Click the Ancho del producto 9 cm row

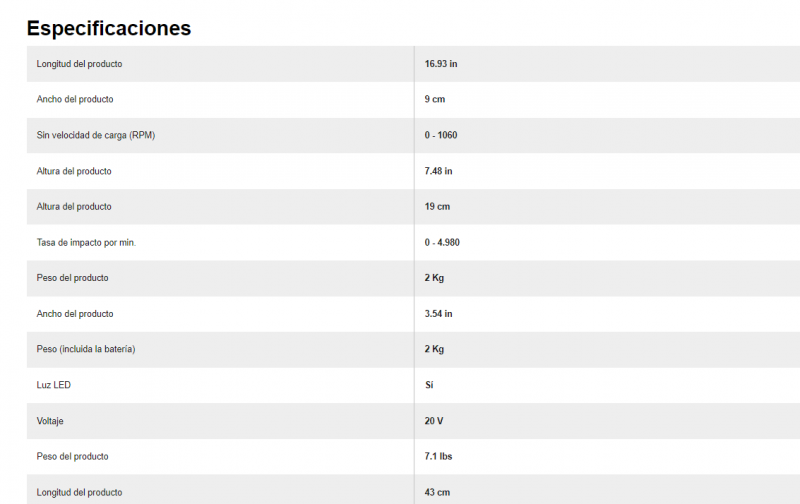coord(413,99)
